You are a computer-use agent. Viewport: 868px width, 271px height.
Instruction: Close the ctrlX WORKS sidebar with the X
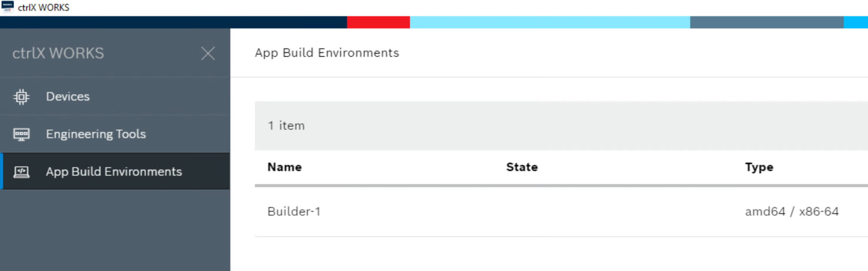[x=208, y=53]
